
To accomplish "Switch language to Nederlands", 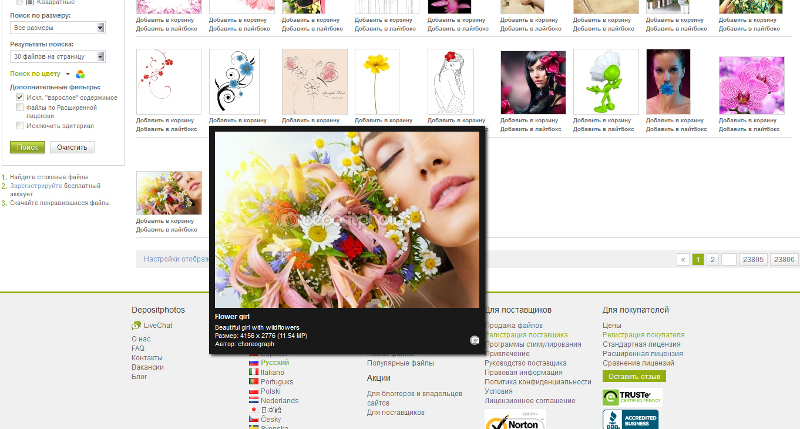I will [280, 400].
